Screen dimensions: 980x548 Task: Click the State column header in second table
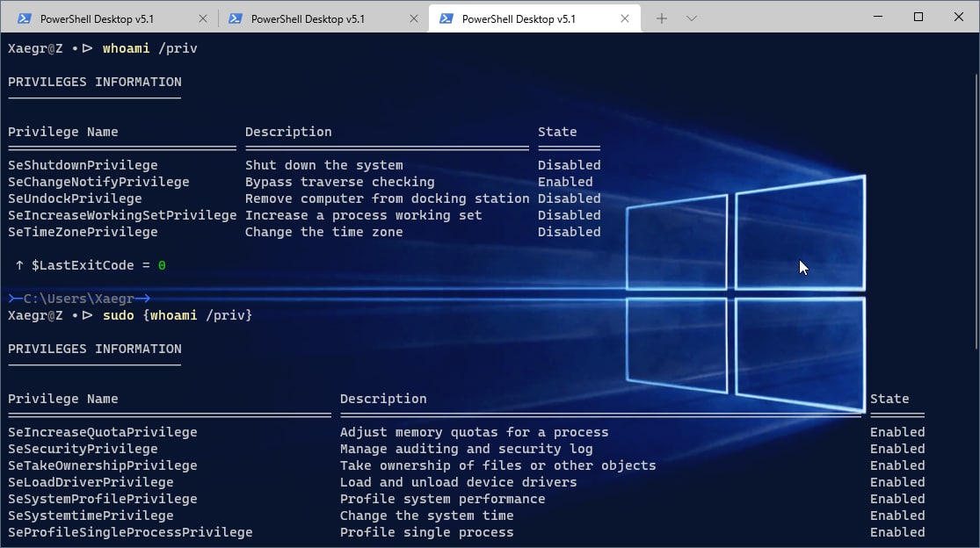[889, 399]
